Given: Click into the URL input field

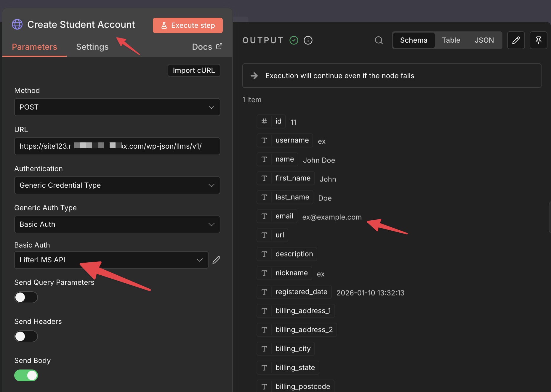Looking at the screenshot, I should (x=117, y=146).
